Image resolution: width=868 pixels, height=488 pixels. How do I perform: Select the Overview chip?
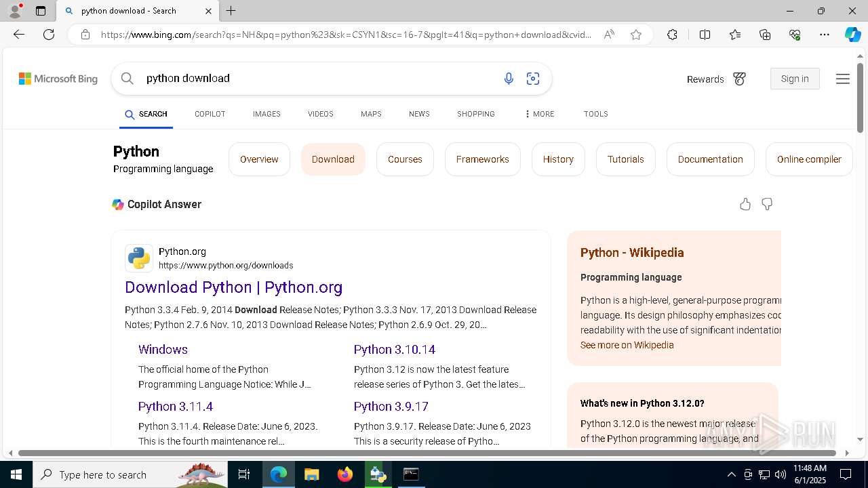tap(259, 159)
